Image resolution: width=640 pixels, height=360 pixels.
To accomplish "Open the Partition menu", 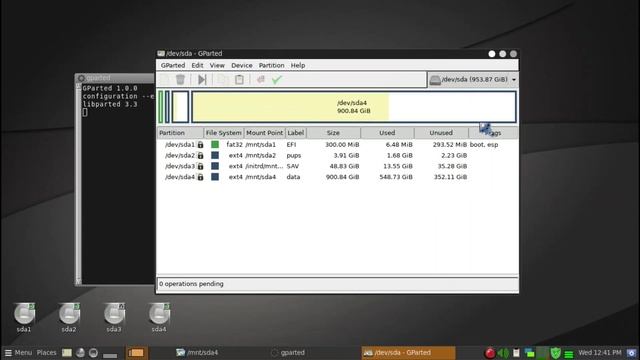I will [271, 65].
